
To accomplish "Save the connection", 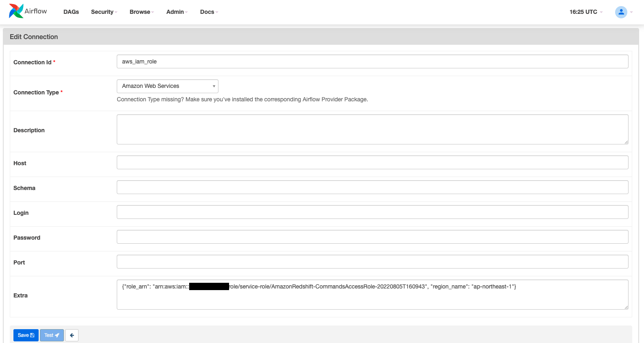I will tap(26, 335).
